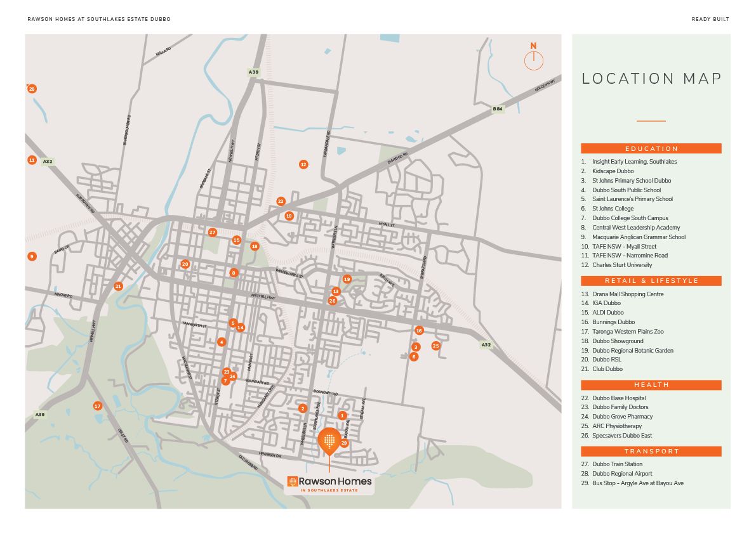
Task: Select 'Macquarie Anglican Grammar School' legend entry
Action: (x=638, y=237)
